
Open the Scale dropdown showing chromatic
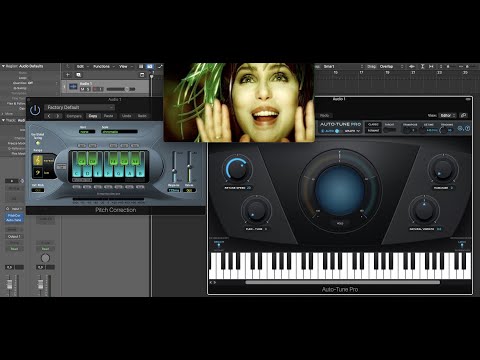pyautogui.click(x=119, y=132)
